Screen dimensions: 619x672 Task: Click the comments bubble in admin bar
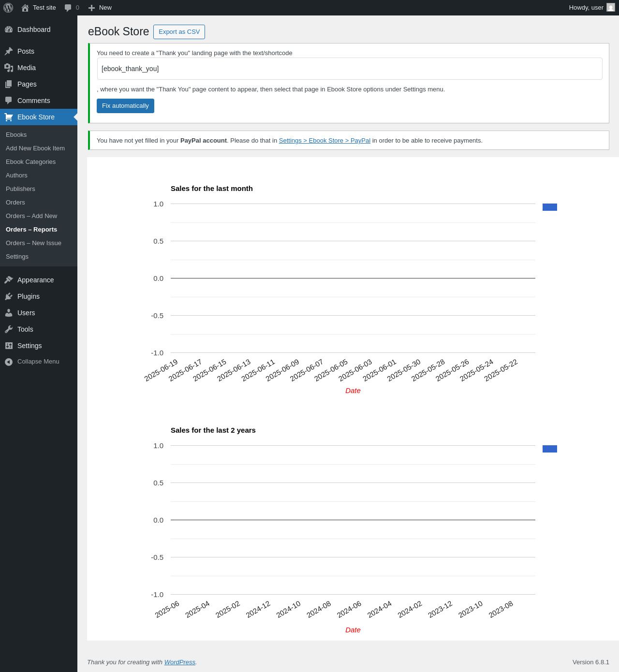(x=72, y=8)
